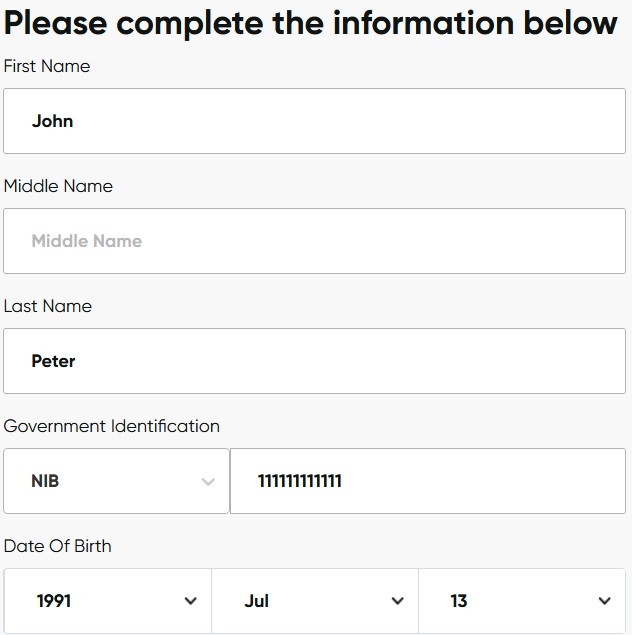Click the 'Date Of Birth' label

(58, 546)
